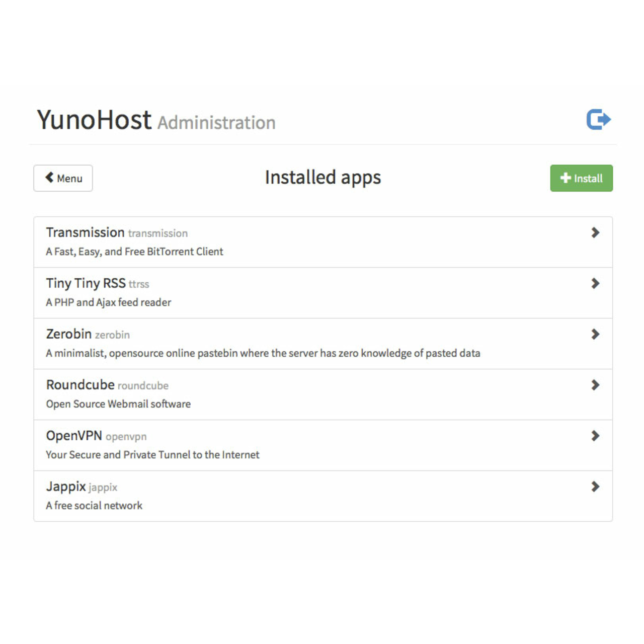Image resolution: width=644 pixels, height=644 pixels.
Task: Open the Zerobin app name
Action: 68,334
